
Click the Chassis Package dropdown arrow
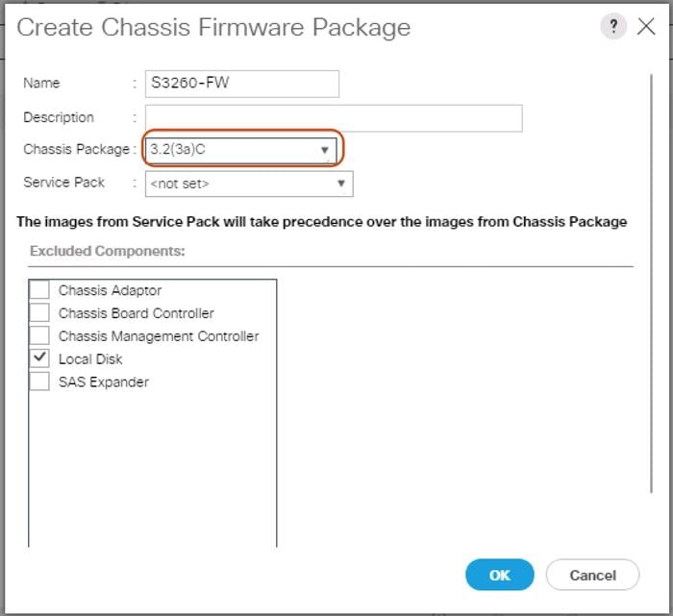tap(325, 150)
